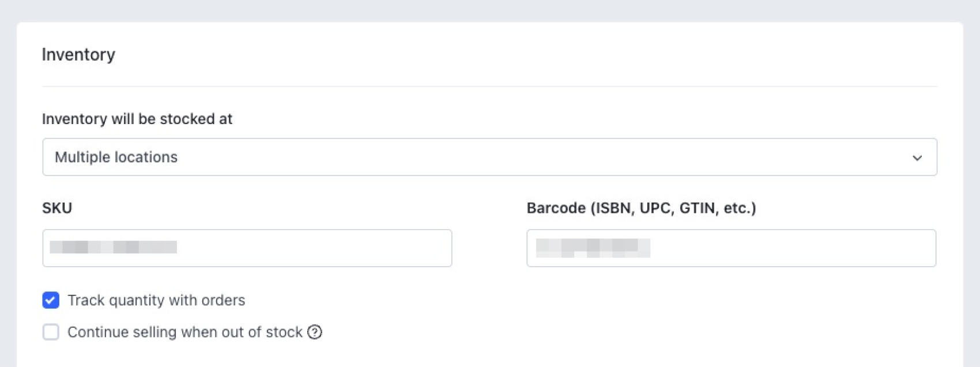Click the Track quantity with orders label
This screenshot has height=367, width=980.
(156, 301)
